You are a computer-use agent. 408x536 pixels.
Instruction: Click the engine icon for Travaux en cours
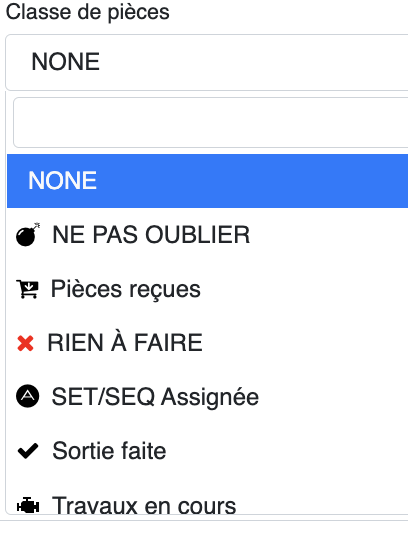(28, 506)
